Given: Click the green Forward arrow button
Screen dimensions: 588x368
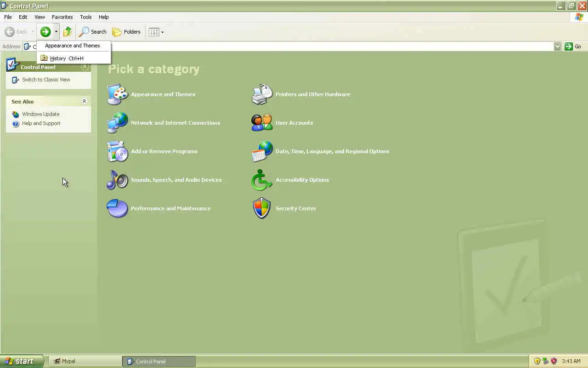Looking at the screenshot, I should coord(45,32).
